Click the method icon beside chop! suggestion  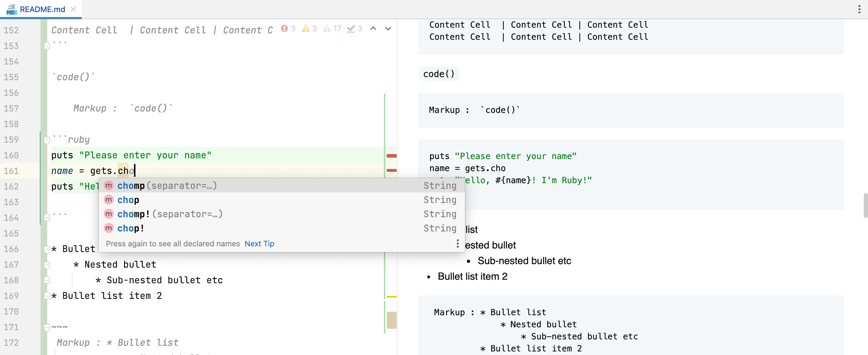(x=109, y=228)
